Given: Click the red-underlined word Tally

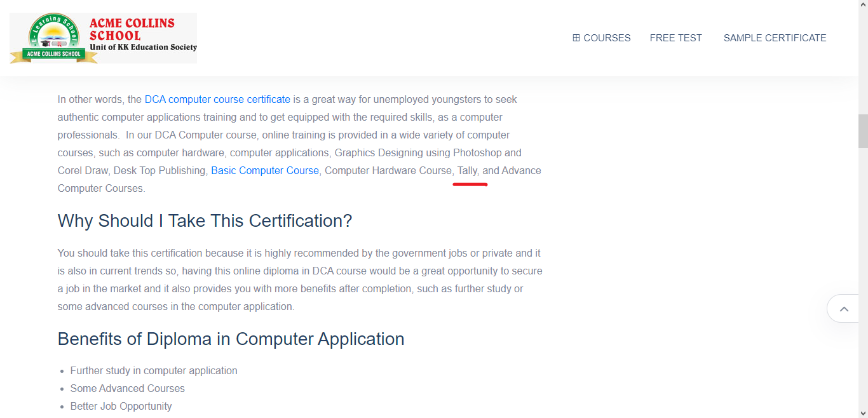Looking at the screenshot, I should [x=467, y=171].
